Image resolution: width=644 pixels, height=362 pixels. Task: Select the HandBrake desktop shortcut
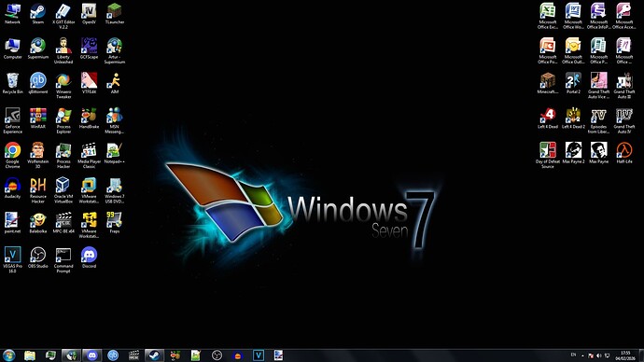pyautogui.click(x=89, y=118)
